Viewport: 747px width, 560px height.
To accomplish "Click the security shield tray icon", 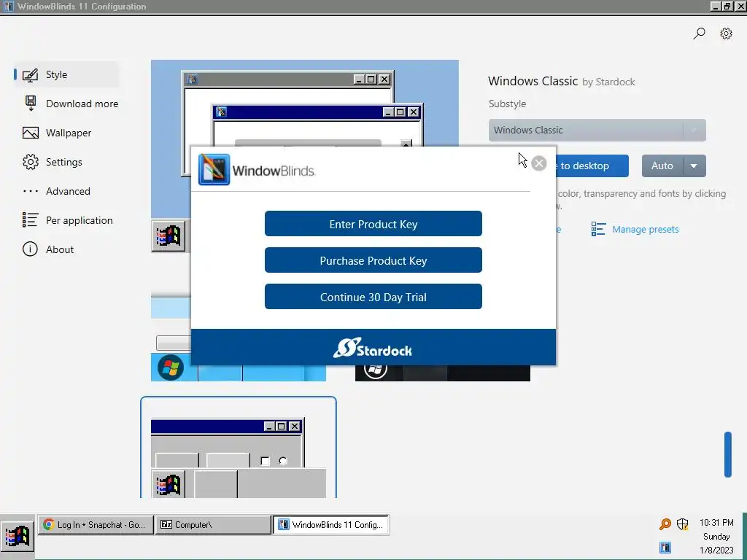I will [x=683, y=524].
